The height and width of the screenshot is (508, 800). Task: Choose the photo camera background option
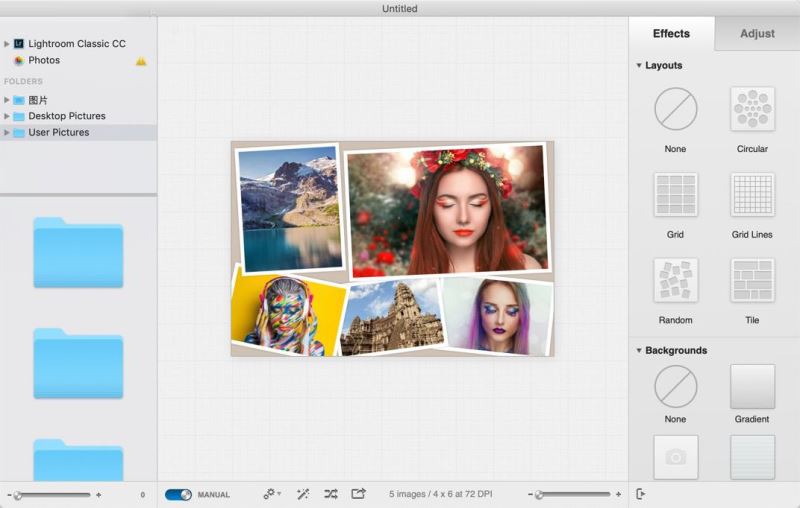(x=676, y=457)
